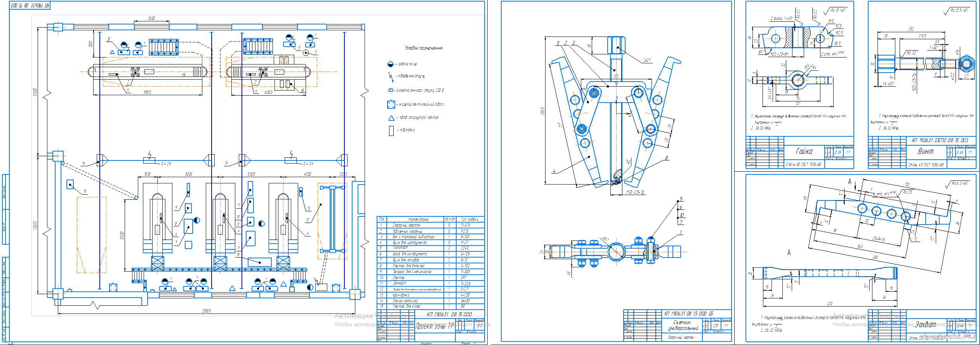Click the 'Проект зоны ТР' title text
The width and height of the screenshot is (980, 345).
[x=434, y=326]
